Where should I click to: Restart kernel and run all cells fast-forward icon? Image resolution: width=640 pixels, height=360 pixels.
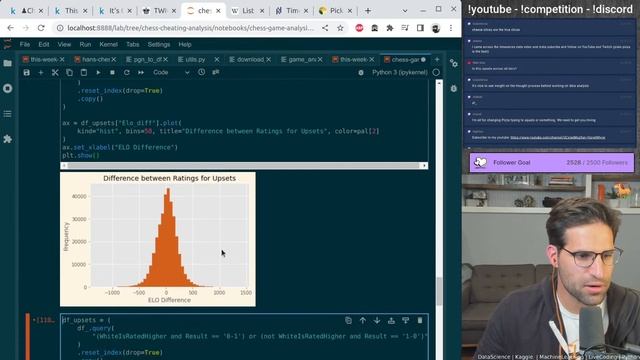coord(141,73)
